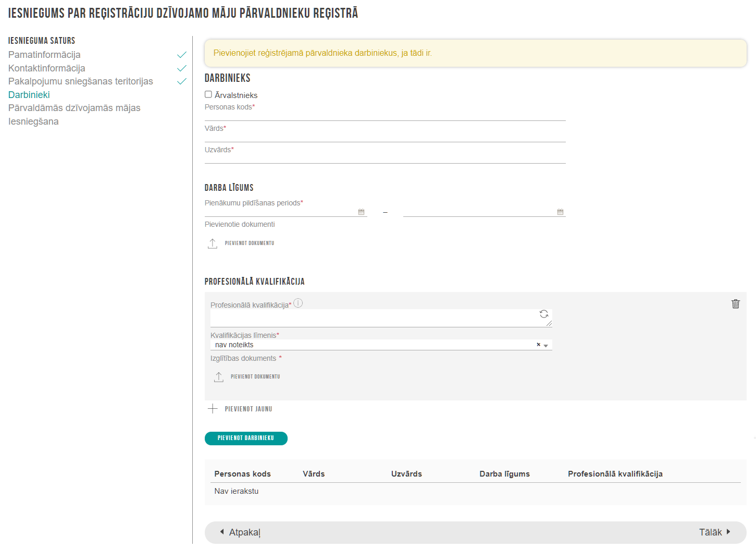Click the period end date field
Viewport: 756px width, 548px height.
(485, 212)
